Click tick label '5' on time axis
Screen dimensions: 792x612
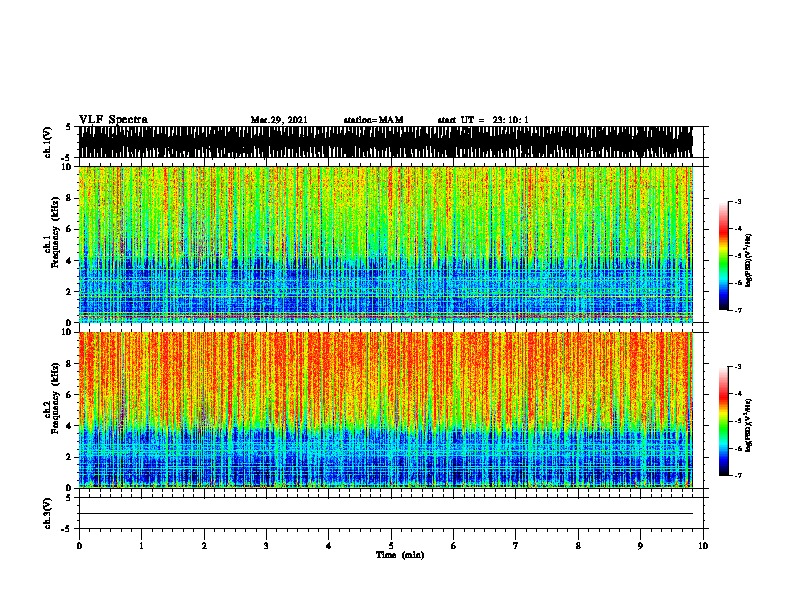[x=391, y=546]
